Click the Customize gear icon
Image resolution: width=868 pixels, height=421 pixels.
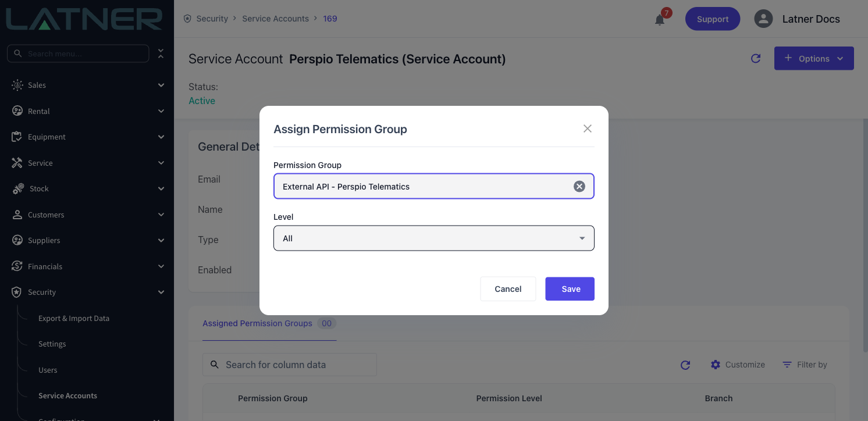coord(716,365)
